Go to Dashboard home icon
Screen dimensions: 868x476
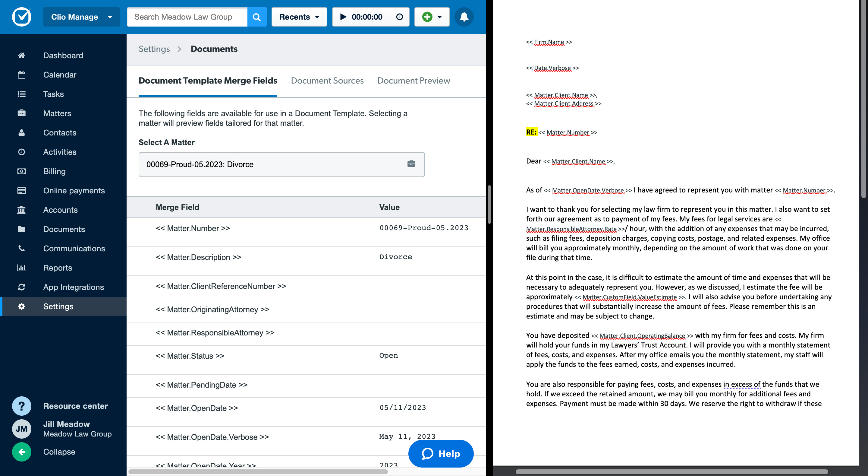(x=22, y=55)
